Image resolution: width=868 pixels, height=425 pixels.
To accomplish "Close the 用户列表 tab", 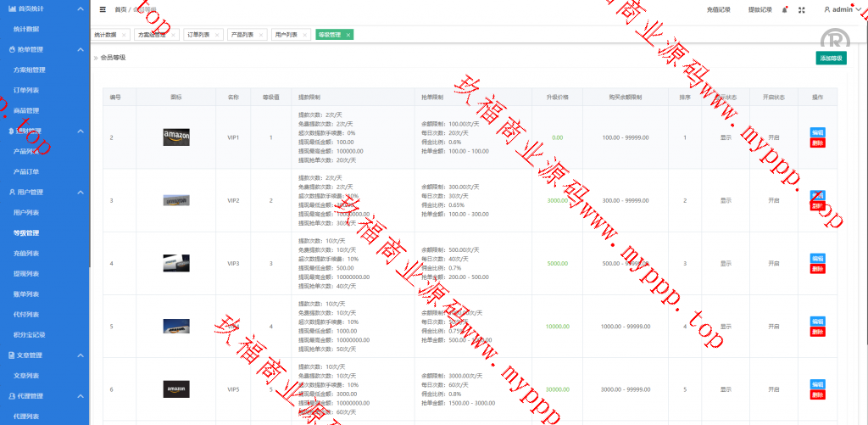I will point(304,35).
